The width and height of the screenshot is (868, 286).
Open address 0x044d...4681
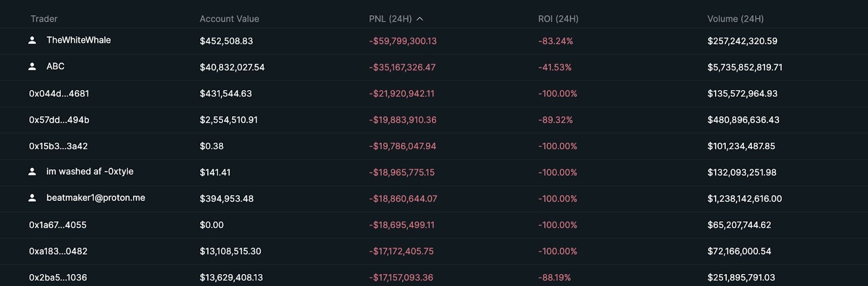[59, 93]
